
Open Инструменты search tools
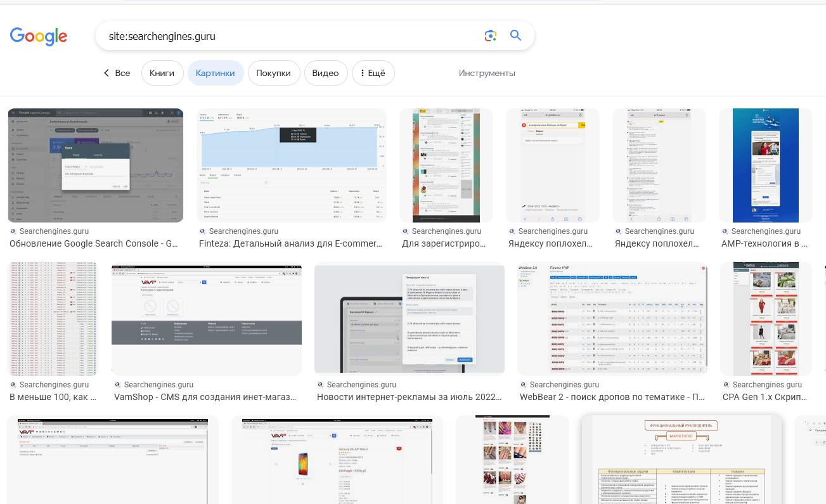point(487,73)
